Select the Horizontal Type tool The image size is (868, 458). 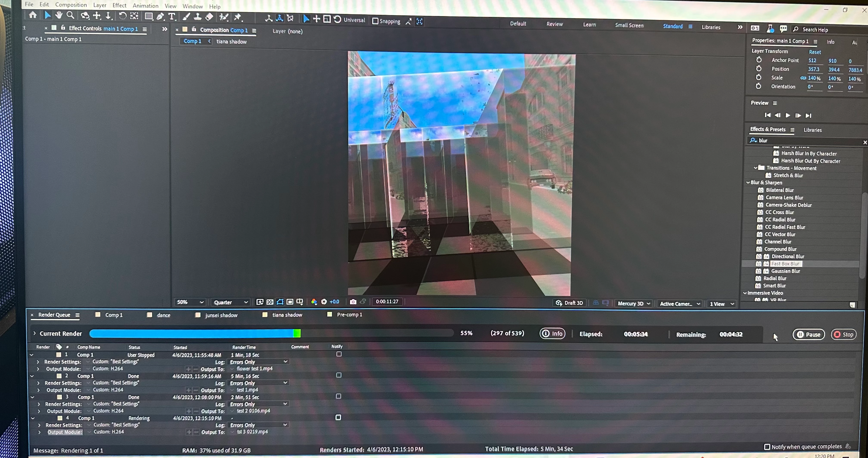tap(172, 17)
